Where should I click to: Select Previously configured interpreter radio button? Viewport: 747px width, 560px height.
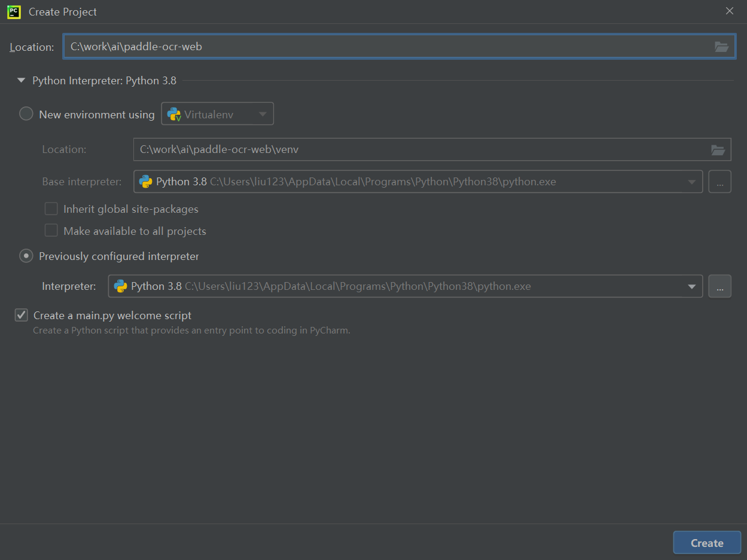[x=26, y=256]
